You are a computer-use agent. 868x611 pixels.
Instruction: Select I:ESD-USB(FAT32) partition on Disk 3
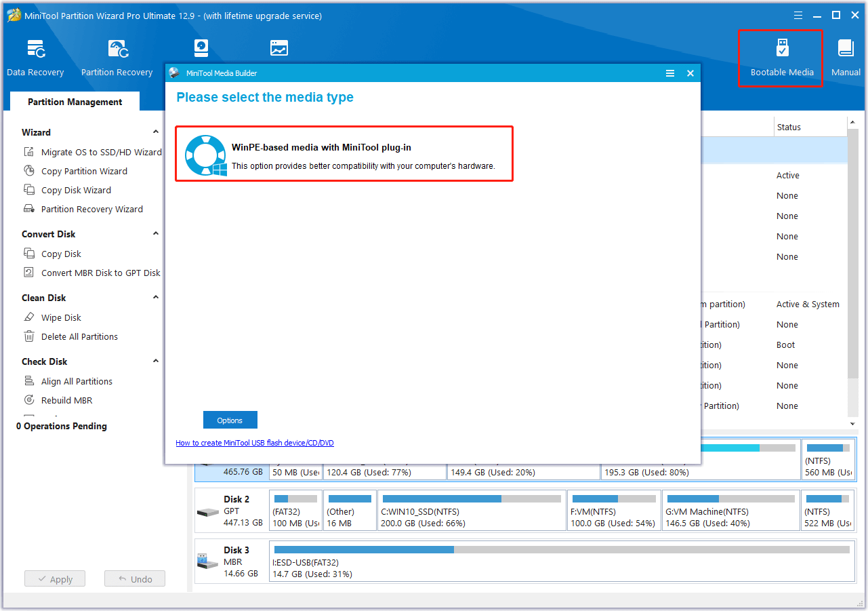[x=562, y=561]
